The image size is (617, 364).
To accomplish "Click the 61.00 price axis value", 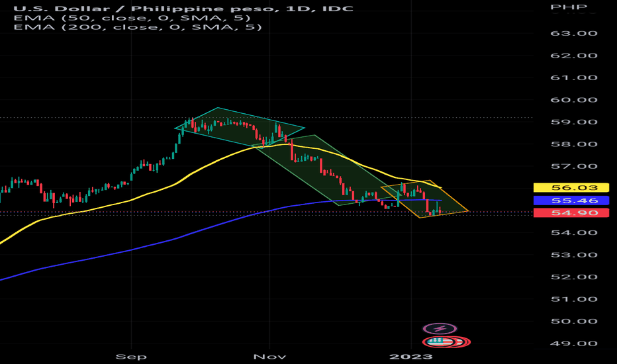I will (574, 78).
